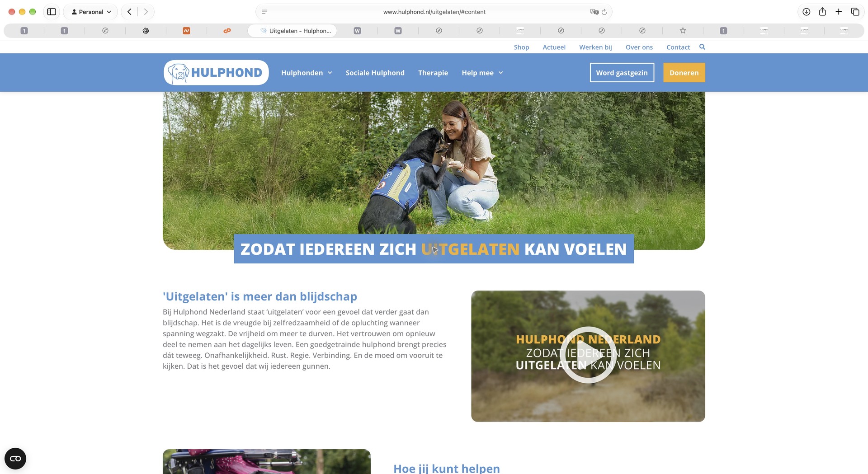Viewport: 868px width, 474px height.
Task: Click the Share icon in toolbar
Action: (x=822, y=12)
